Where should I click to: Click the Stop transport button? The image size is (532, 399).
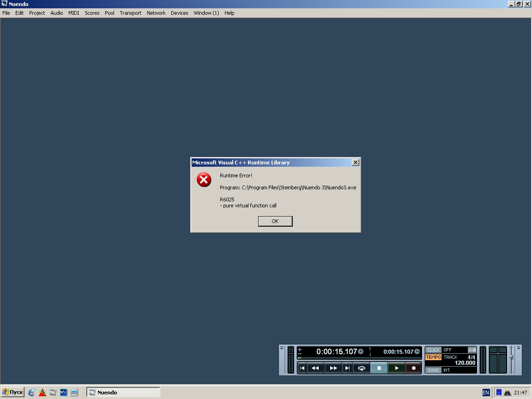[x=379, y=368]
